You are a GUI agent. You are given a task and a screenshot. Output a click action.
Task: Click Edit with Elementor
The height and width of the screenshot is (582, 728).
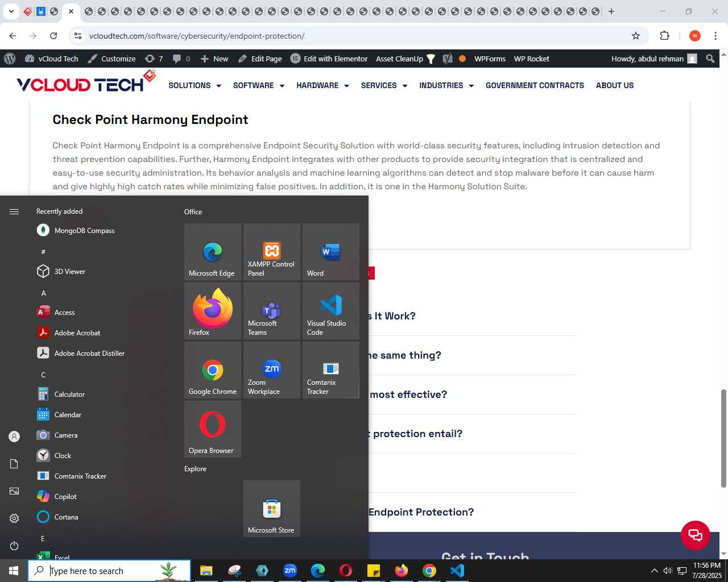[329, 59]
